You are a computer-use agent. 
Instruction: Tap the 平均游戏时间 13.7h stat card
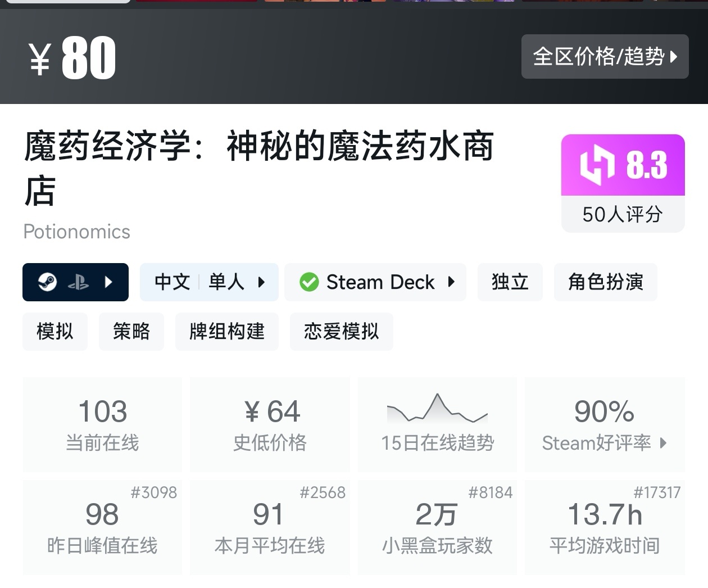tap(605, 527)
